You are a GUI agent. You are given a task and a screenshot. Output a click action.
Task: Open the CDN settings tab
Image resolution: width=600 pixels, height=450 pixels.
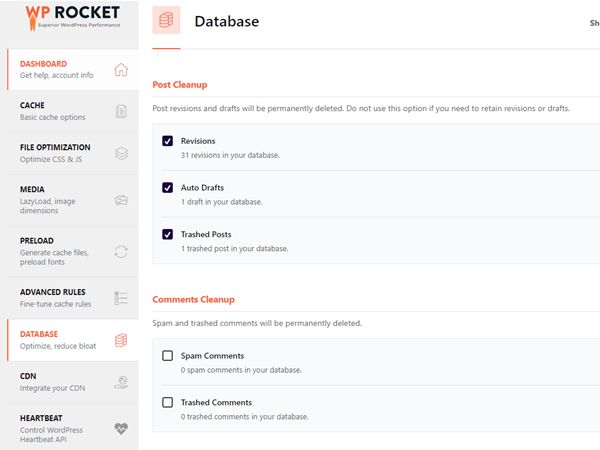pos(73,382)
